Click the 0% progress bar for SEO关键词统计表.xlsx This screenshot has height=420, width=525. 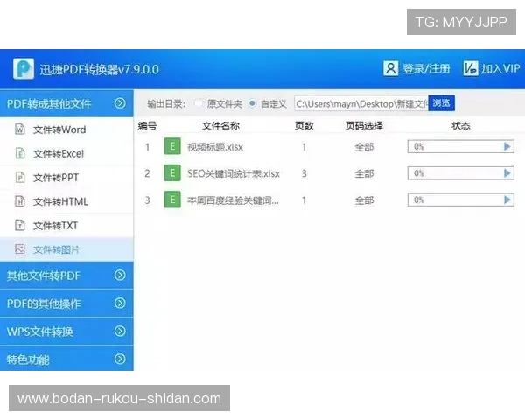461,173
